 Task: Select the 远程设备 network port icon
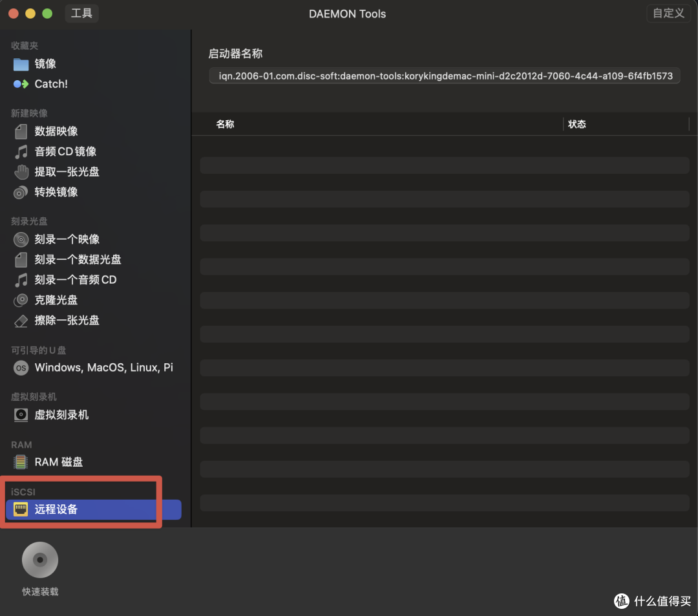21,509
